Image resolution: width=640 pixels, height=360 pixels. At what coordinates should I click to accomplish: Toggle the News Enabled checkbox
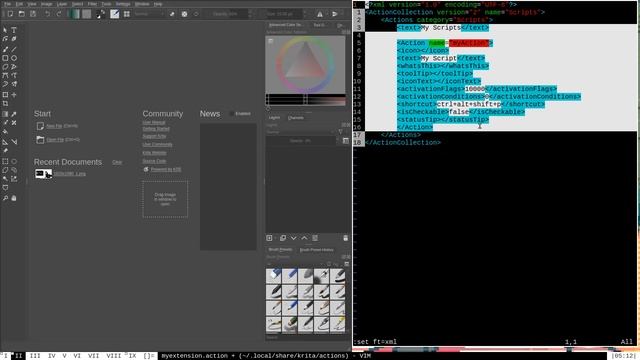tap(232, 113)
